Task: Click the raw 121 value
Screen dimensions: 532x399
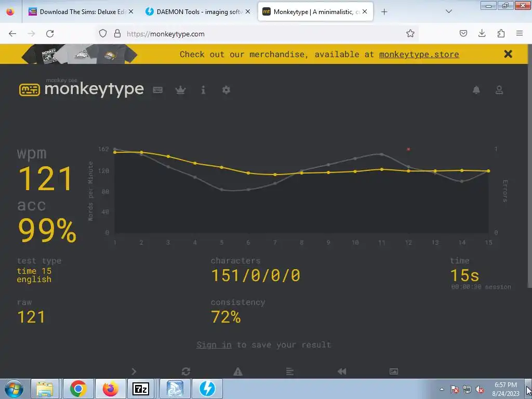Action: pyautogui.click(x=31, y=317)
